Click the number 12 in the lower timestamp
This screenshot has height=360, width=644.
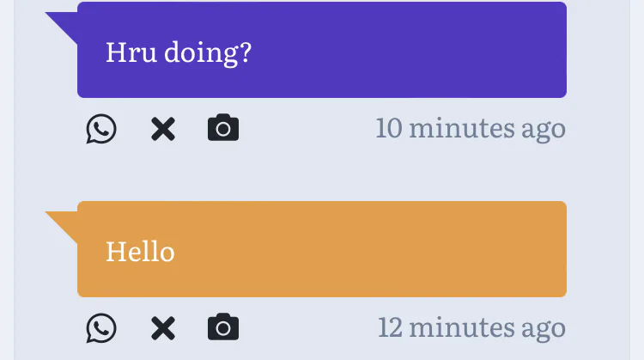(391, 327)
